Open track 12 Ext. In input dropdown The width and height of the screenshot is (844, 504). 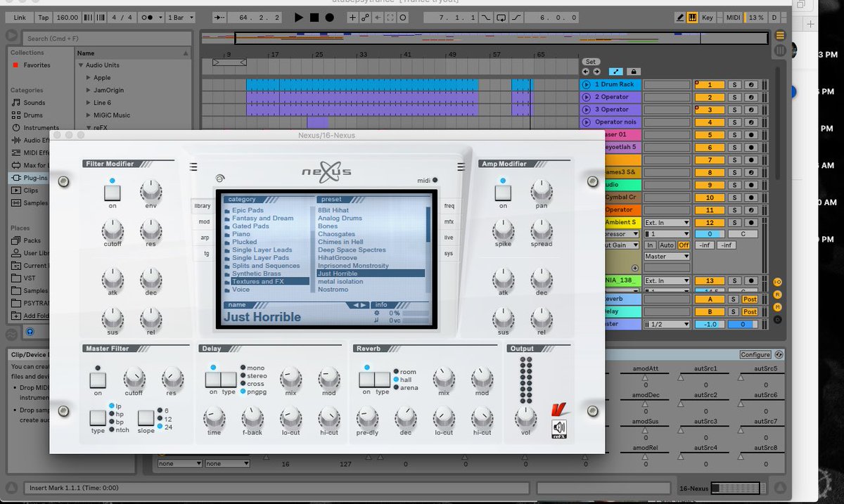[667, 223]
